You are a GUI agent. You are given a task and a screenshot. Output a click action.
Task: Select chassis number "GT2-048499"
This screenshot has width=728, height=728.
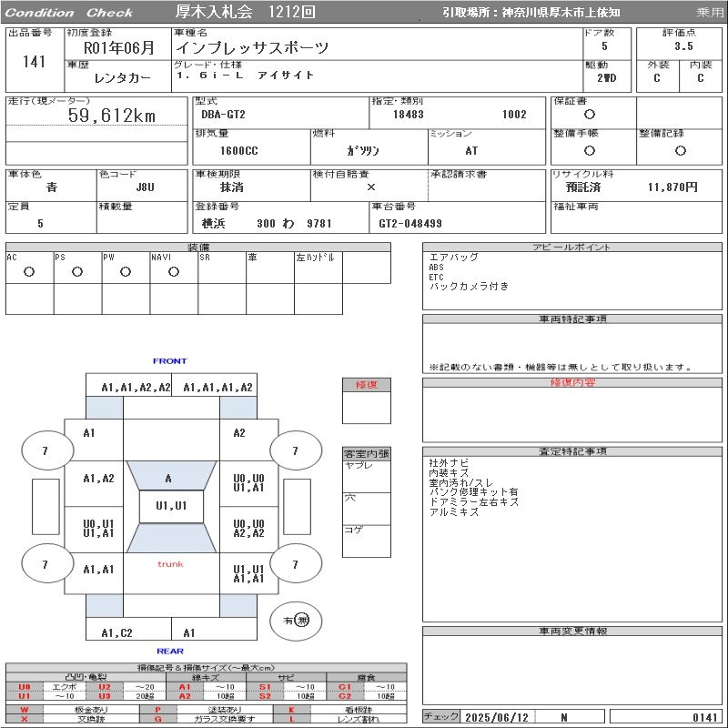pos(410,223)
